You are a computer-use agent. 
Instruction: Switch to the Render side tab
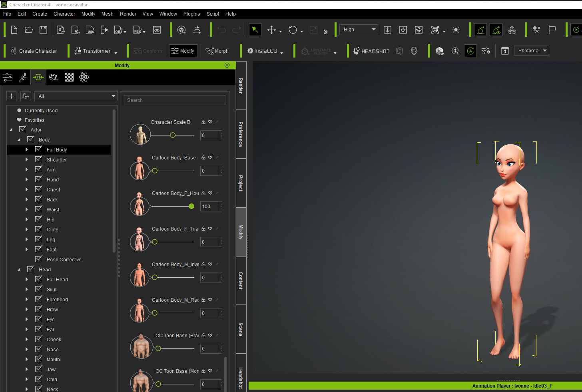click(241, 86)
